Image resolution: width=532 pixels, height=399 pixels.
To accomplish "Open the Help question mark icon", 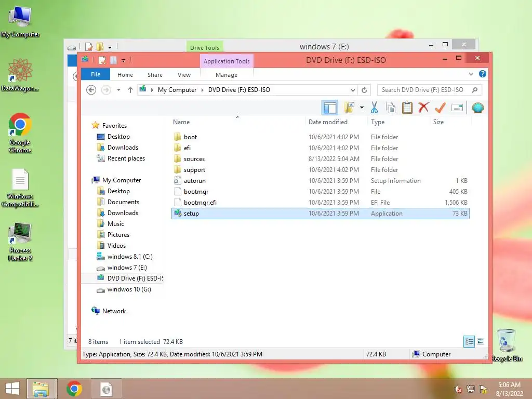I will [x=483, y=74].
